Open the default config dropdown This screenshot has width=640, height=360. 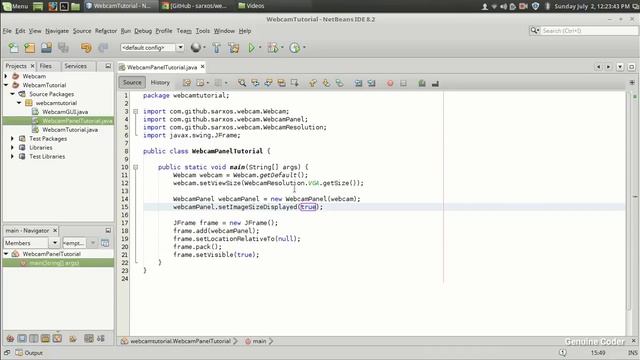(180, 48)
